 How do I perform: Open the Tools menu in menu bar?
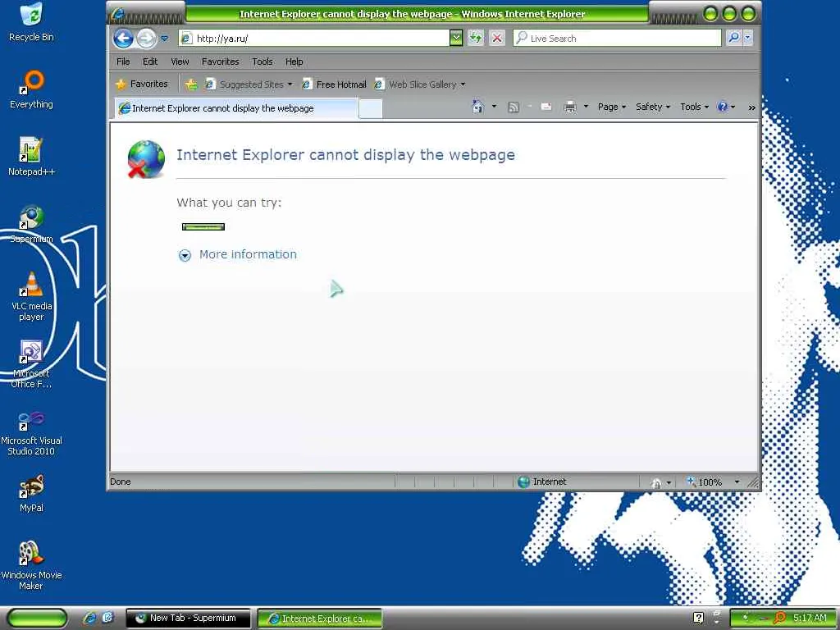262,62
